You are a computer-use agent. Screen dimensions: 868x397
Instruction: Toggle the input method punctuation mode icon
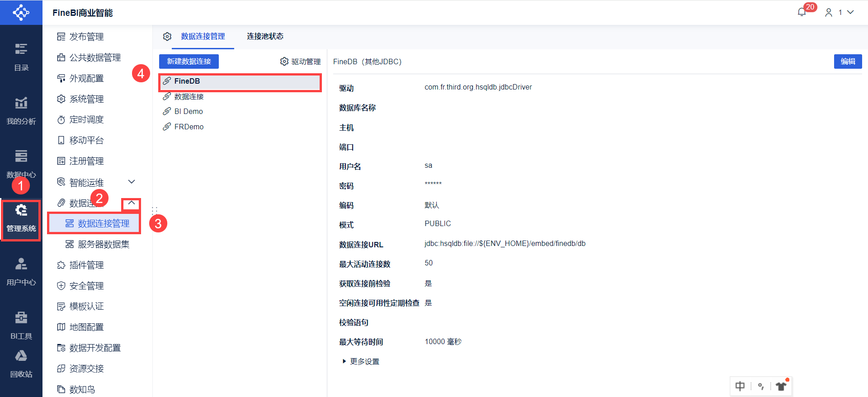(761, 386)
